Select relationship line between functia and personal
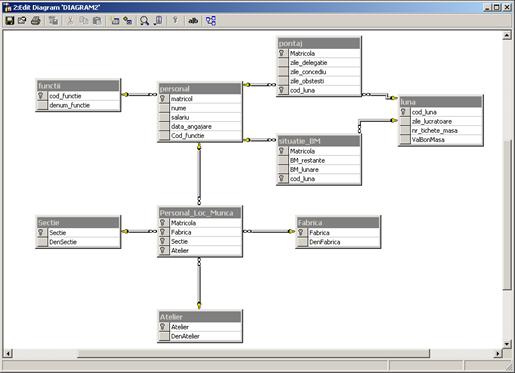This screenshot has height=373, width=515. [x=139, y=95]
